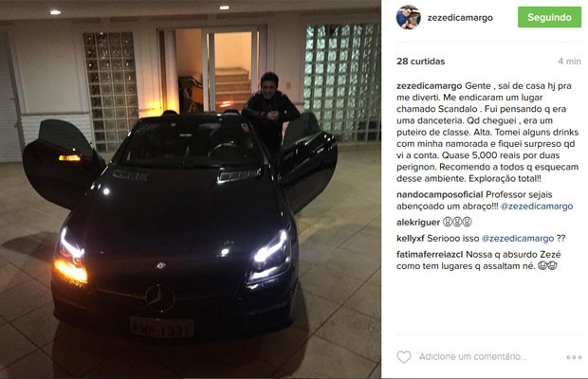Open alekriguer commenter profile

pos(418,223)
